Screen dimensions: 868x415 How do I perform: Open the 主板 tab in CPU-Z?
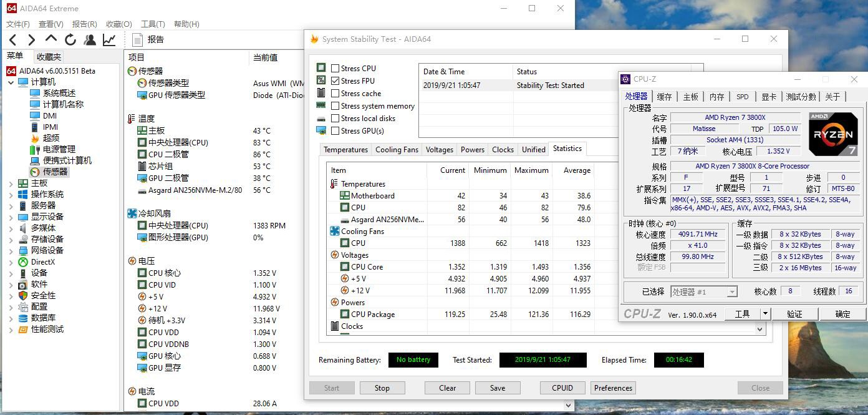(691, 97)
